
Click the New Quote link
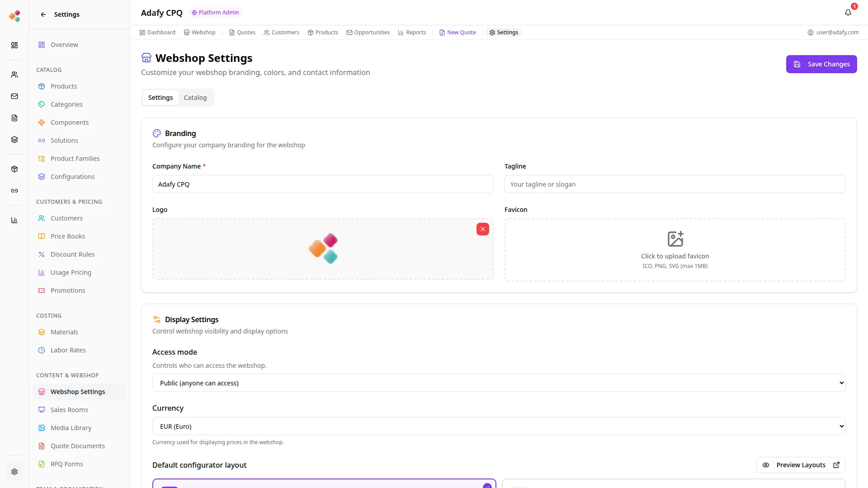(458, 33)
